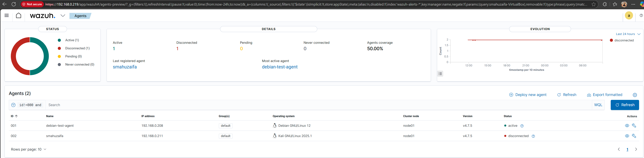Screen dimensions: 644x158
Task: Sort by the Status column header
Action: point(507,116)
